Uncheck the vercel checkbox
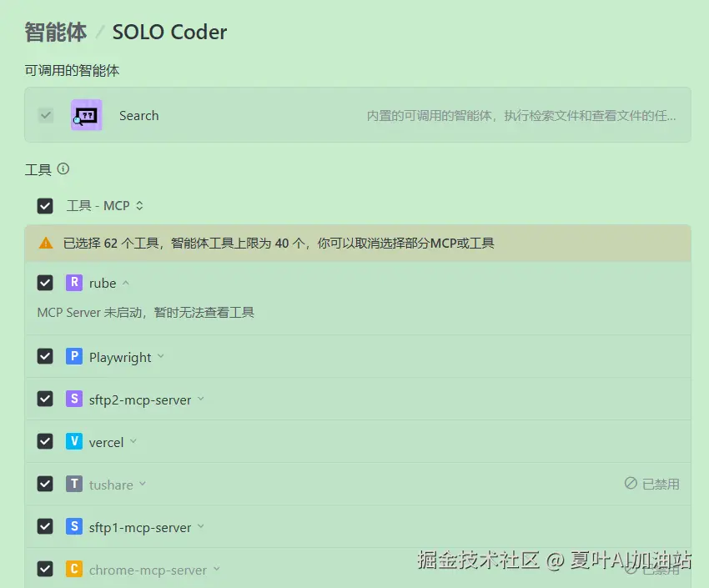 click(x=45, y=441)
